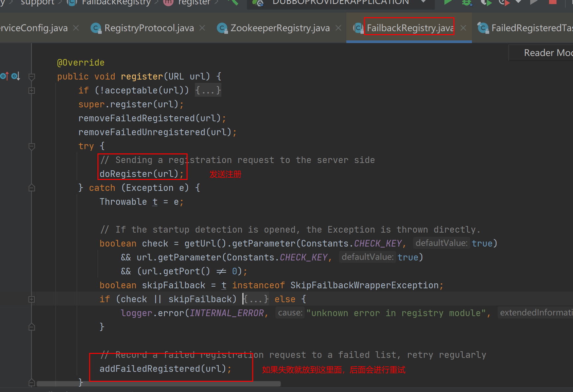Click the fold end marker below addFailedRegistered line

32,382
